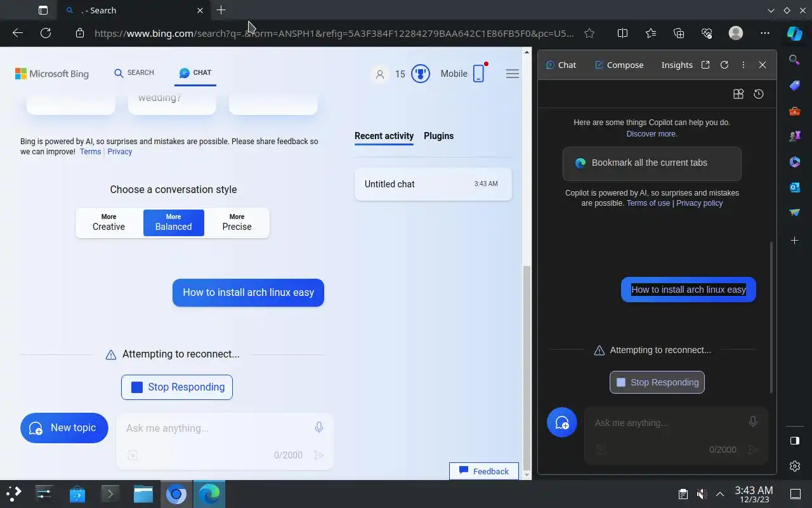Open Copilot Terms of use link
Viewport: 812px width, 508px height.
pos(648,203)
